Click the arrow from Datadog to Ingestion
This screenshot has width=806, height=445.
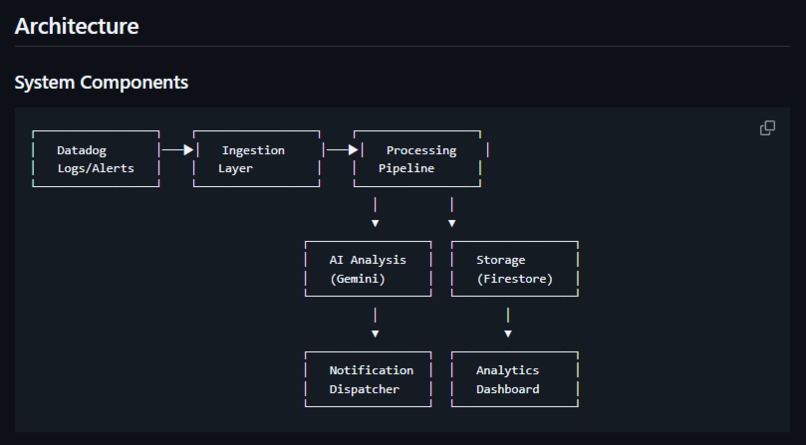click(x=177, y=150)
